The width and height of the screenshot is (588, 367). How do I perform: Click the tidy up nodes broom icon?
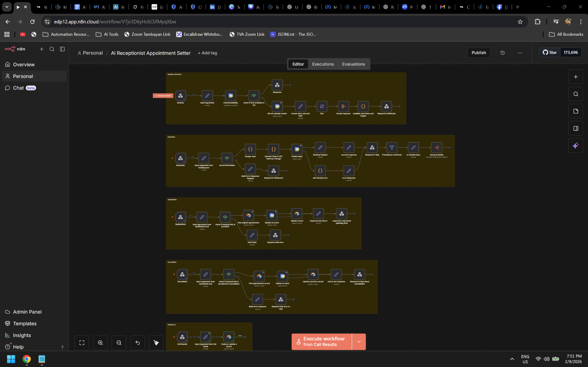[x=156, y=343]
